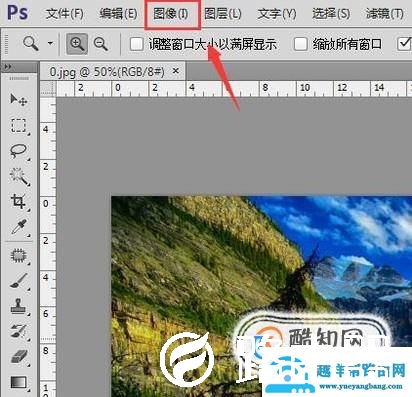
Task: Click the horizontal ruler above the canvas
Action: point(234,89)
